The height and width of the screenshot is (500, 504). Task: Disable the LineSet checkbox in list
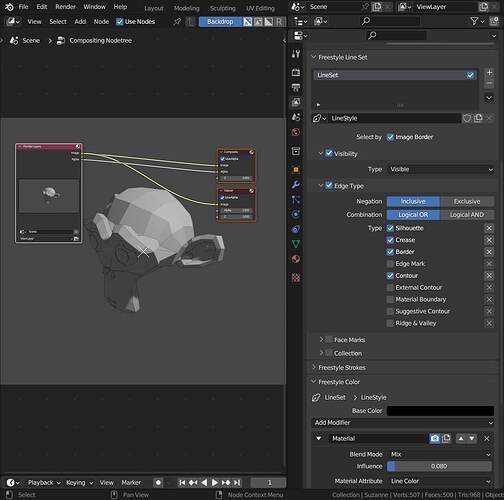470,75
